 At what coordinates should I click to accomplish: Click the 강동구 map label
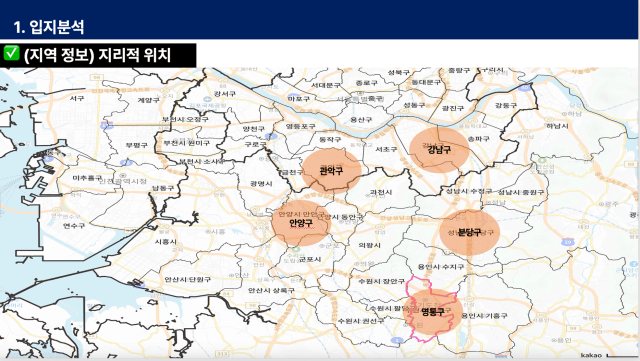[506, 105]
